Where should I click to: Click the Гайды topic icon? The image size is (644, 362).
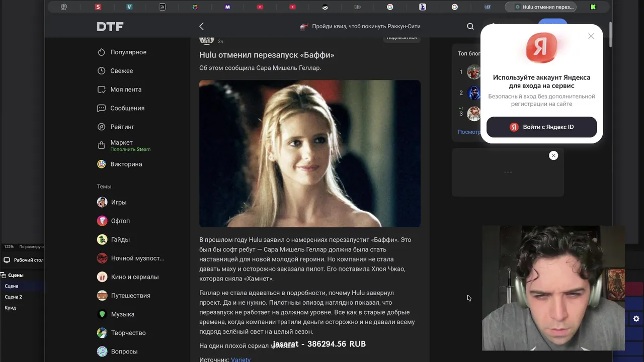[102, 239]
